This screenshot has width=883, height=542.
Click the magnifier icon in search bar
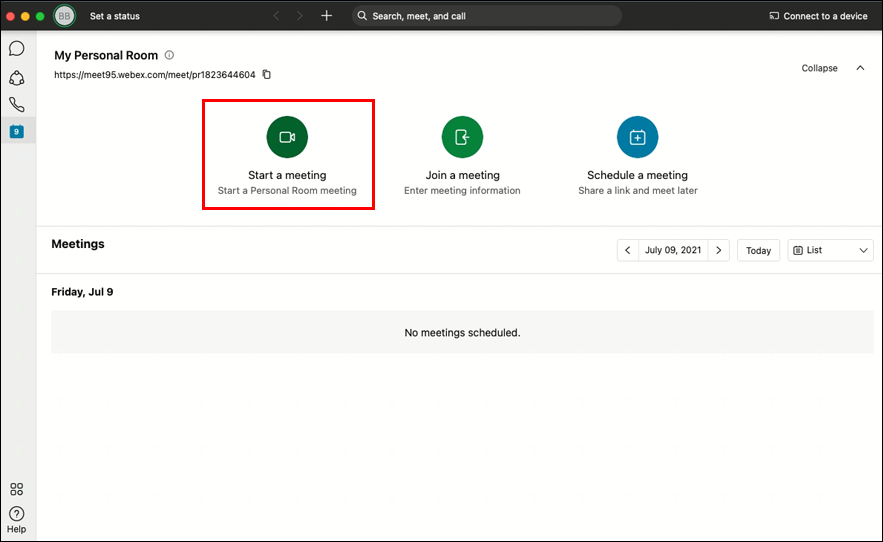pyautogui.click(x=362, y=16)
